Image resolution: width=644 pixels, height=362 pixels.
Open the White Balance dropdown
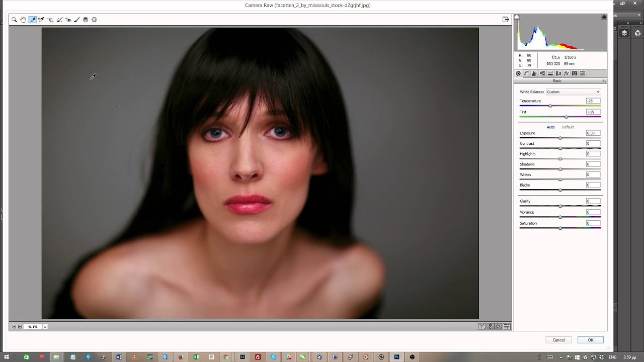[x=573, y=92]
